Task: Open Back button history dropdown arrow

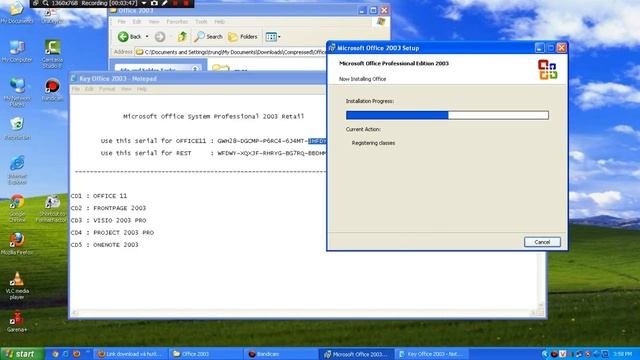Action: click(147, 37)
